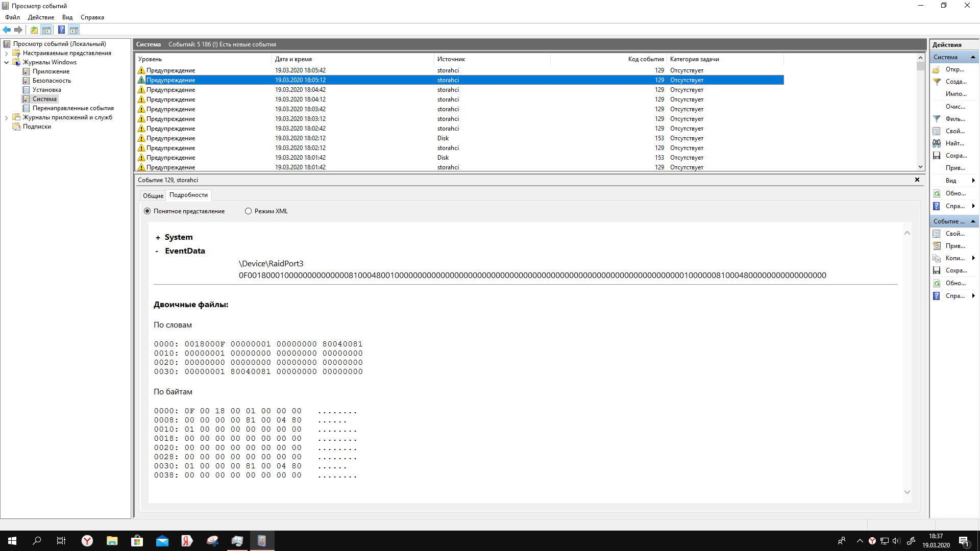980x551 pixels.
Task: Open notification center from taskbar
Action: [x=964, y=541]
